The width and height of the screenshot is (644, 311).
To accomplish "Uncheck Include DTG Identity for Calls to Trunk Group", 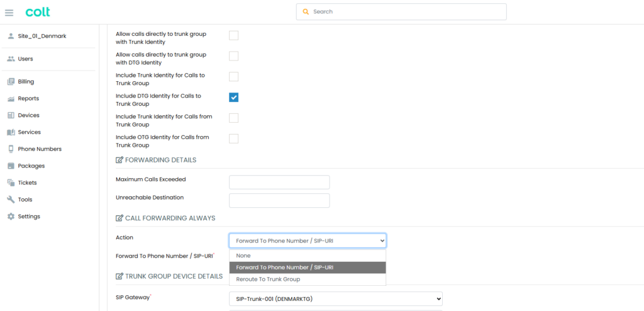I will click(x=234, y=98).
